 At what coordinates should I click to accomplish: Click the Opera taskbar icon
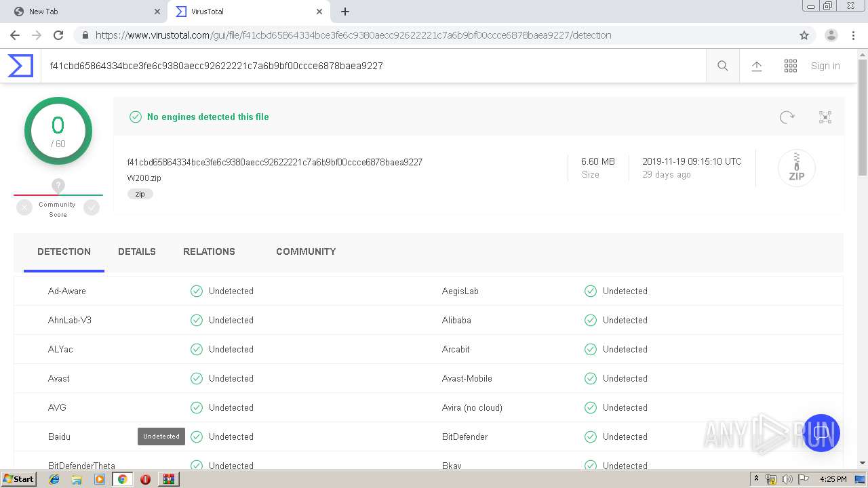pos(145,479)
